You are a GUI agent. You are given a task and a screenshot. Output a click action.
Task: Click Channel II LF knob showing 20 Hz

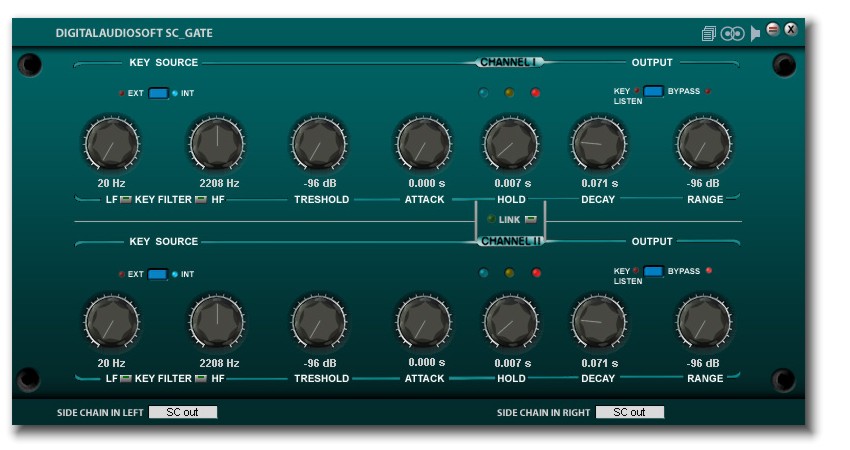click(112, 322)
